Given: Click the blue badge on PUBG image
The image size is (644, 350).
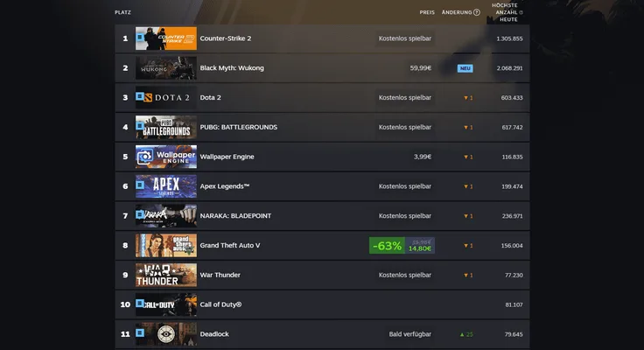Looking at the screenshot, I should pos(140,126).
